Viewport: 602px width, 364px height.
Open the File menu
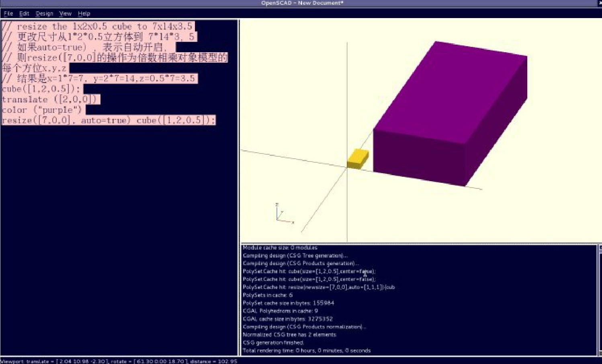[8, 14]
